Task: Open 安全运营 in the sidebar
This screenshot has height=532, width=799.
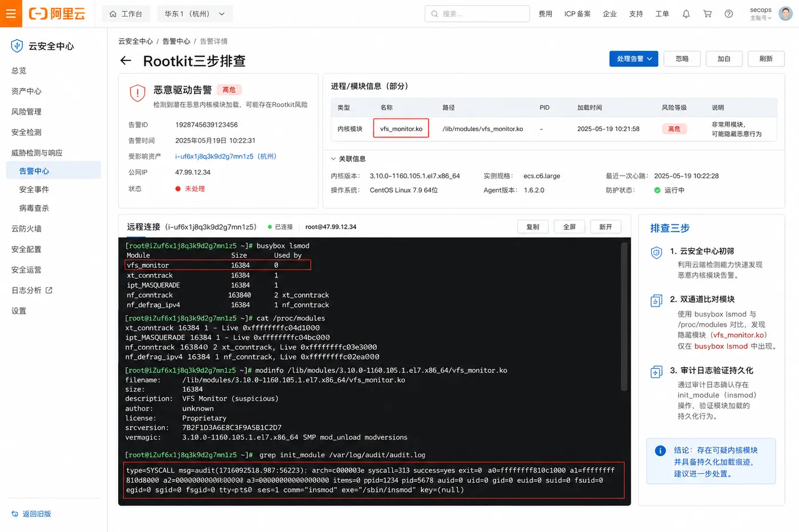Action: (26, 270)
